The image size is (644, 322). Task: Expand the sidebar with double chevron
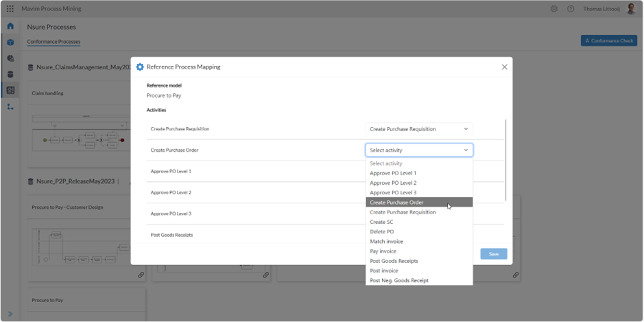click(x=10, y=314)
